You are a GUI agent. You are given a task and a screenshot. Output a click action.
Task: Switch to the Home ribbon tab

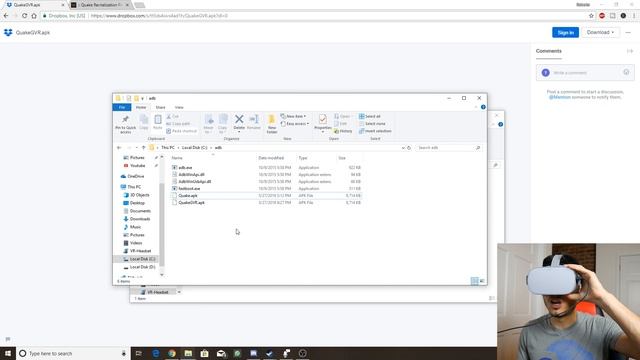[x=141, y=107]
